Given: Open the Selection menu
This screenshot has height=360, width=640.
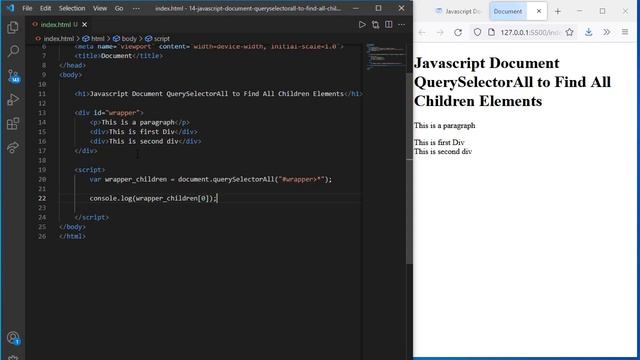Looking at the screenshot, I should [72, 8].
